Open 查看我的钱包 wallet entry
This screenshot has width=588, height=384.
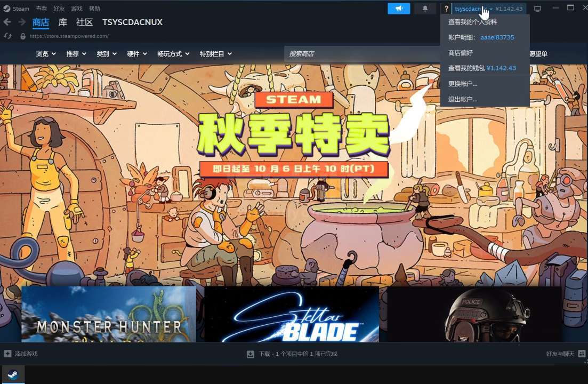pos(482,68)
